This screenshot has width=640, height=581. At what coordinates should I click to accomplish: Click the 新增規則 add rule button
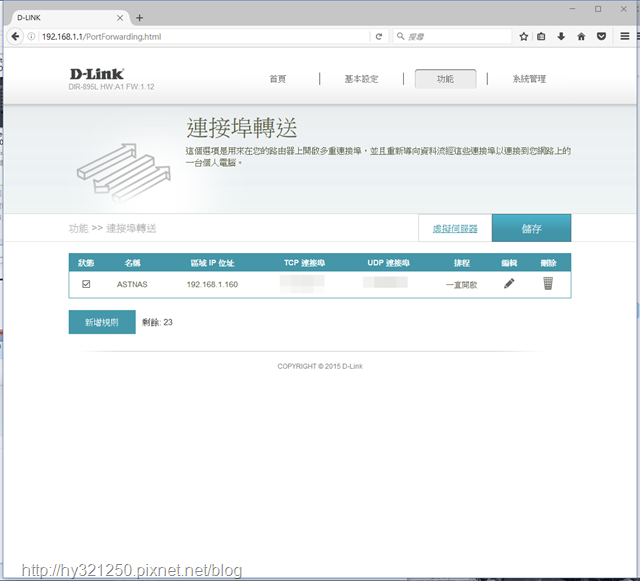[102, 322]
